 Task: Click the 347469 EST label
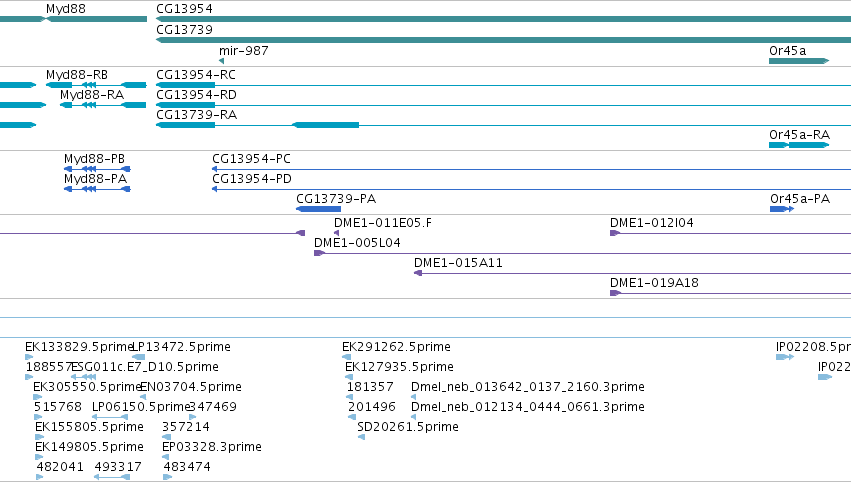tap(213, 407)
